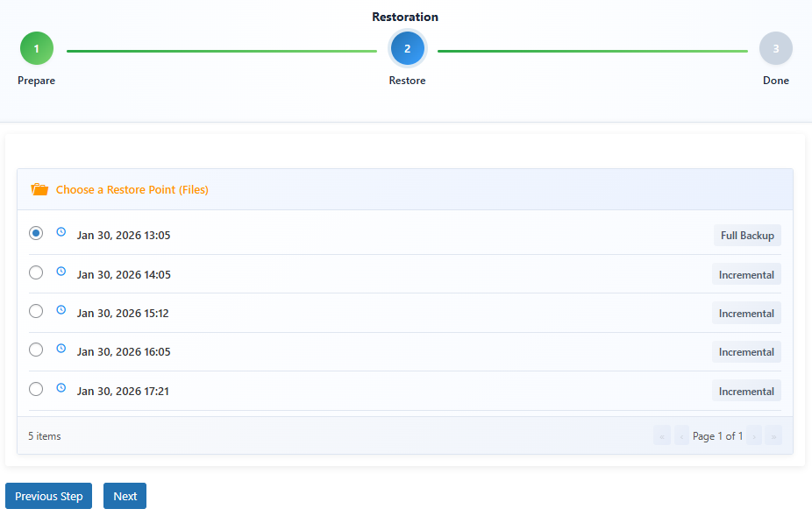
Task: Click the Full Backup badge
Action: 747,235
